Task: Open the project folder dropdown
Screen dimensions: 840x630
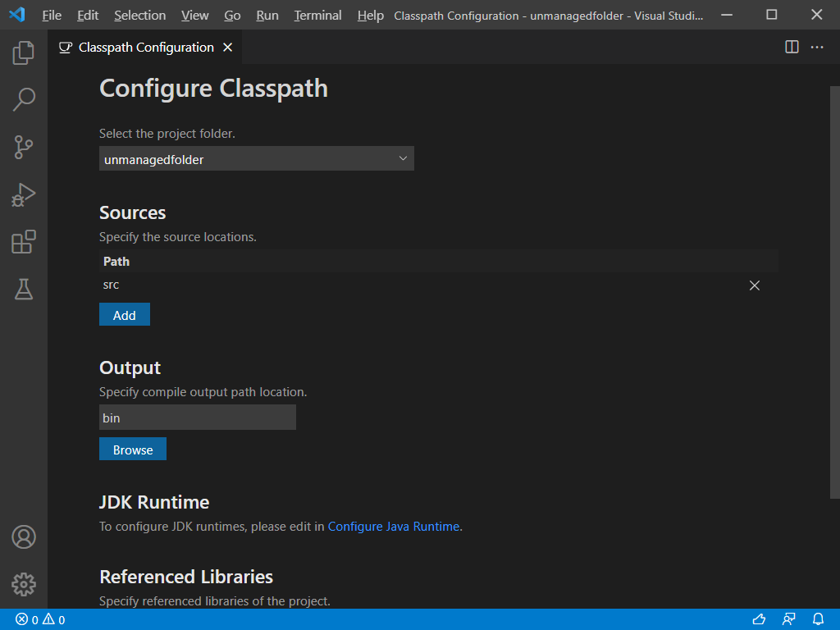Action: point(403,158)
